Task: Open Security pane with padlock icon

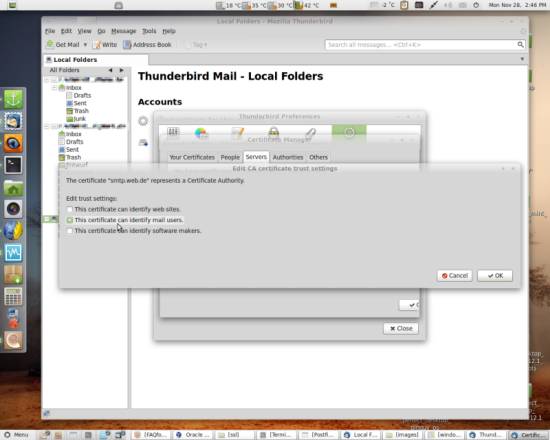Action: 274,132
